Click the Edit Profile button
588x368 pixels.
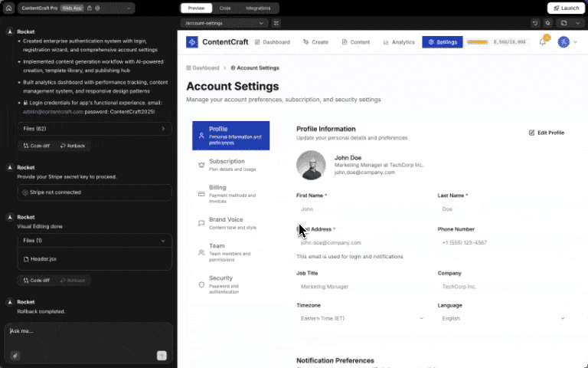point(547,133)
